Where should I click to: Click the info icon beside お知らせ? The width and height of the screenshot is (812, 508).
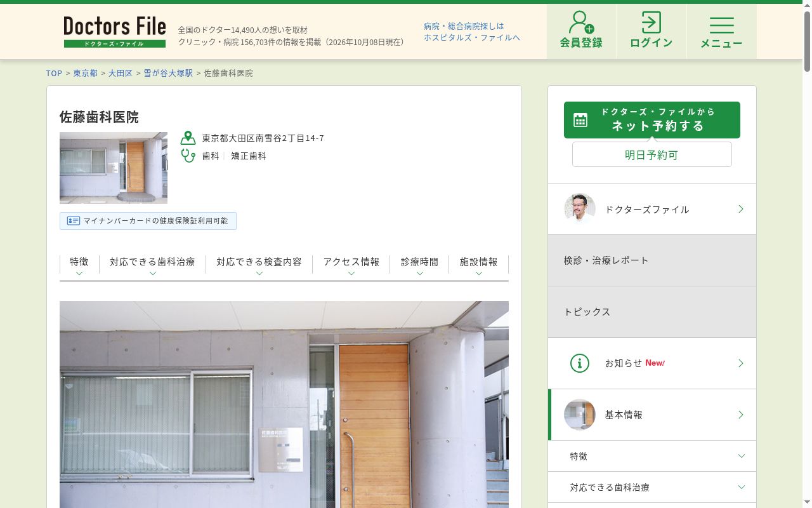tap(580, 363)
